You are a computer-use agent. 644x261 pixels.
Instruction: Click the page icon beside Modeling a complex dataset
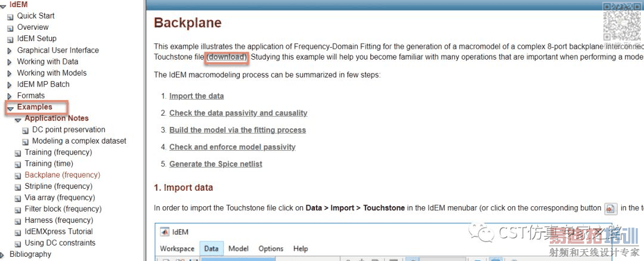point(26,142)
